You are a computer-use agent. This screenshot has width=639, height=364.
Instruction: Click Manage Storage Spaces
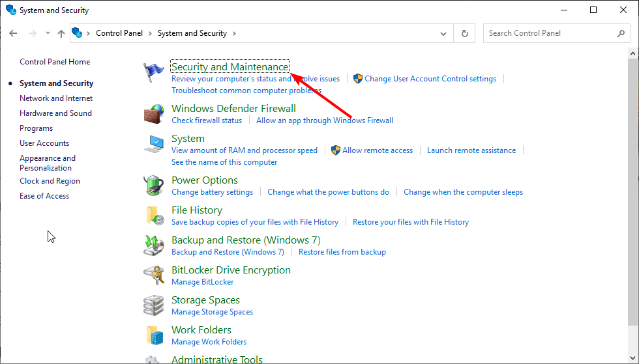point(213,312)
